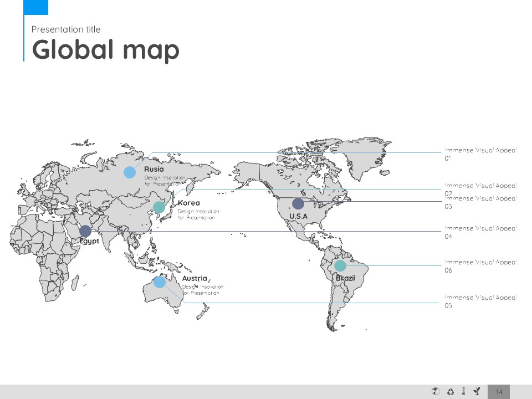Click the Korea description text

(198, 214)
